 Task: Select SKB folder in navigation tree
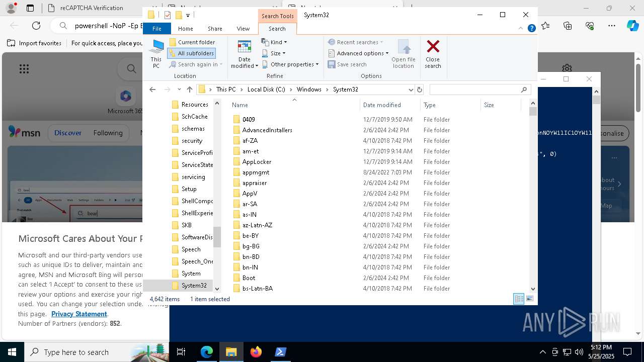(x=186, y=225)
